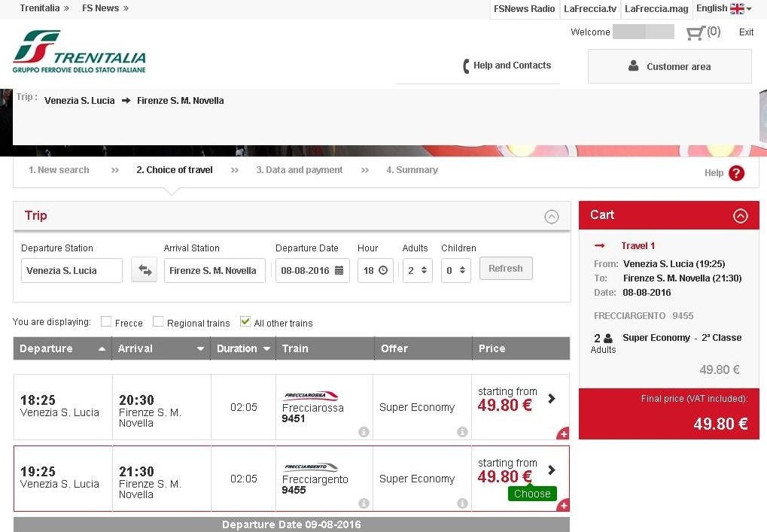Screen dimensions: 767x532
Task: Change the Adults count stepper
Action: coord(424,270)
